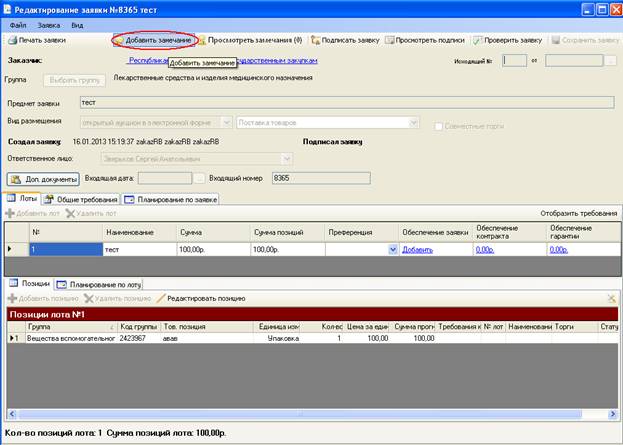Click the Печать заявки printer icon

13,40
